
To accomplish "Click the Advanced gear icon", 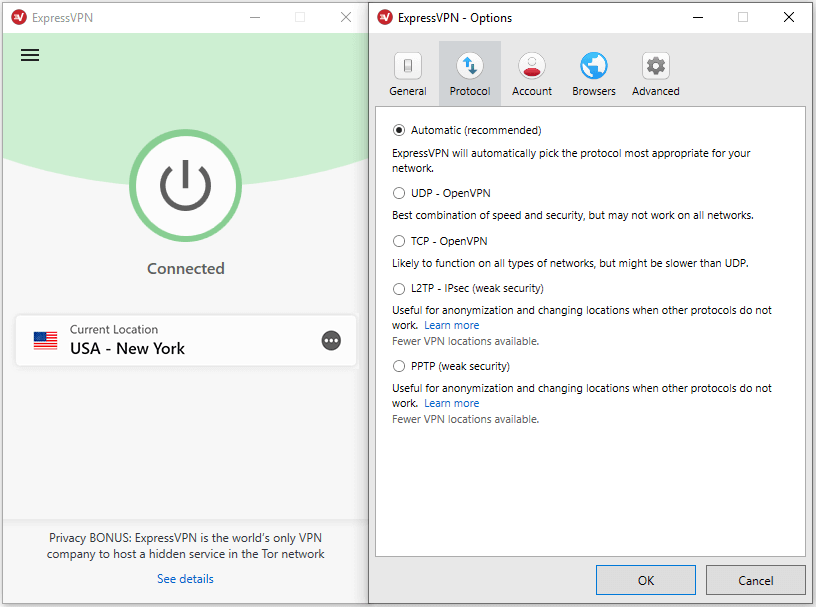I will pyautogui.click(x=656, y=66).
